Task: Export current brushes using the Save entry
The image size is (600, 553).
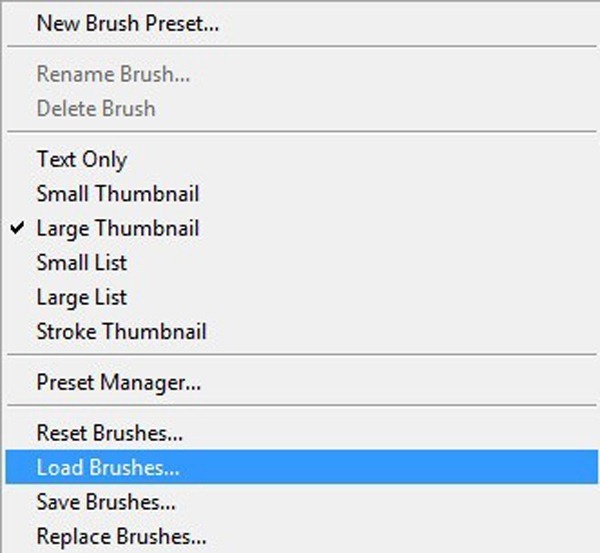Action: click(106, 502)
